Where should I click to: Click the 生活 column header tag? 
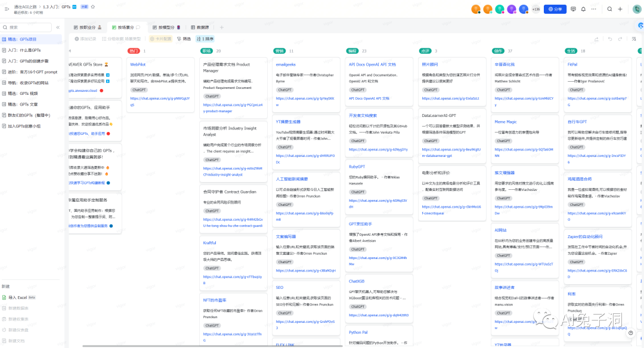click(571, 51)
